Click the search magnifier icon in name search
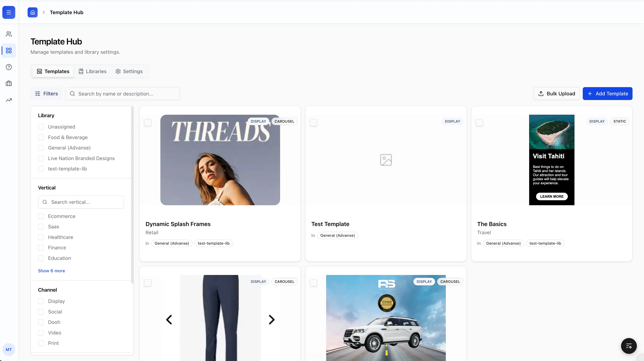This screenshot has height=361, width=644. [73, 94]
